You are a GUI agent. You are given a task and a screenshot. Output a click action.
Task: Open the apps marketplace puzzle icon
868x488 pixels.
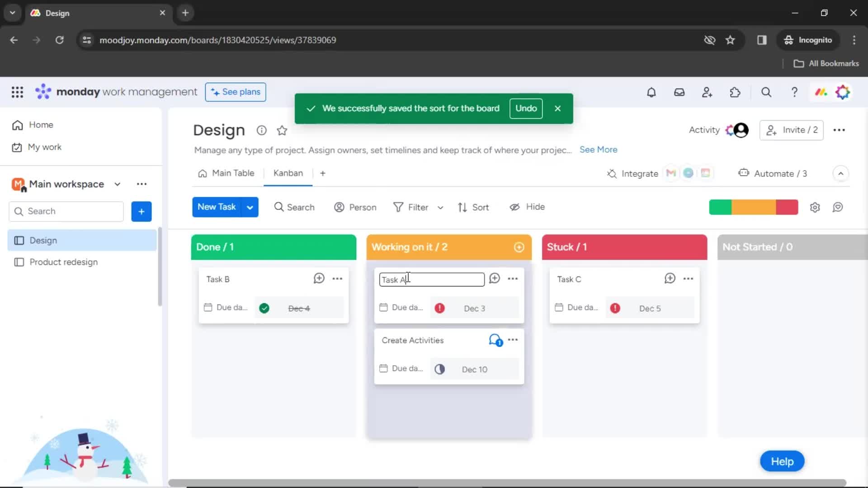click(735, 92)
